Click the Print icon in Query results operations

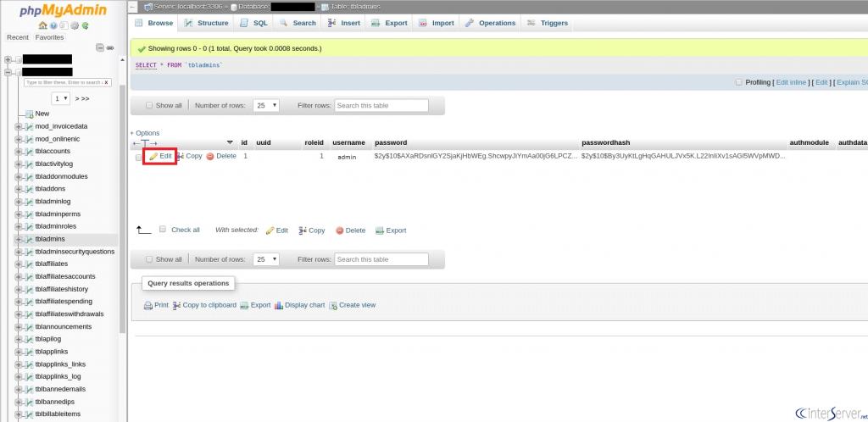pyautogui.click(x=148, y=305)
